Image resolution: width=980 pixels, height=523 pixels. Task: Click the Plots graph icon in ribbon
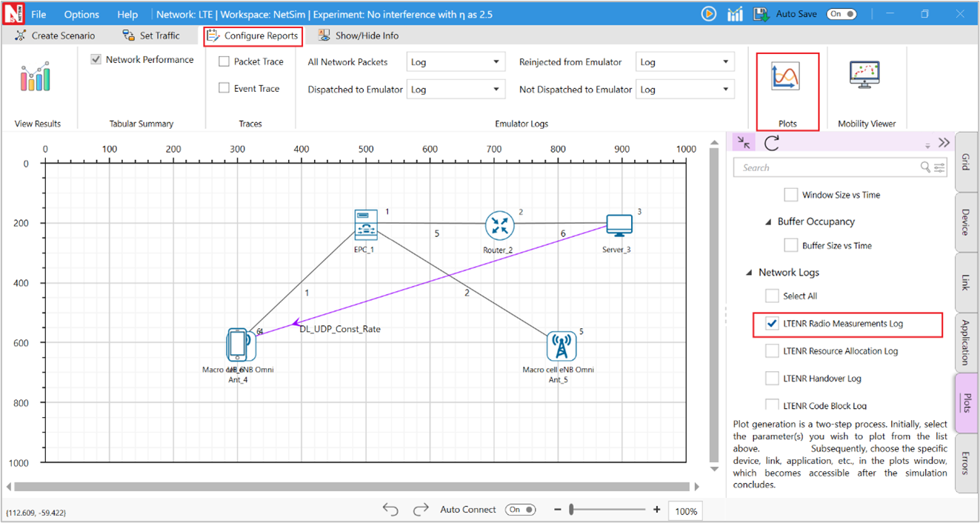point(785,77)
